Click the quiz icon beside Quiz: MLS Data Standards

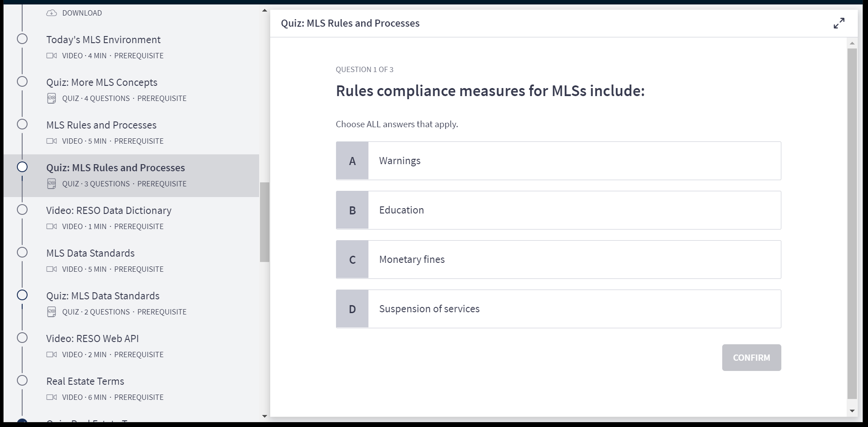click(52, 312)
